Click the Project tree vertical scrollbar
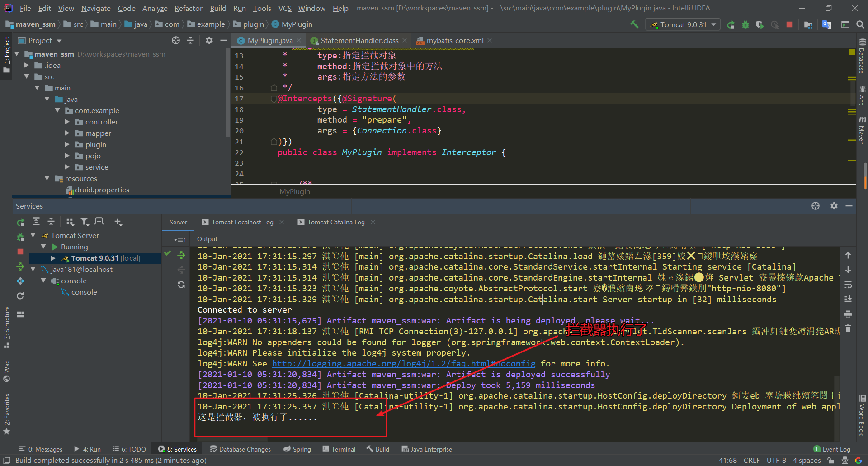 coord(228,93)
